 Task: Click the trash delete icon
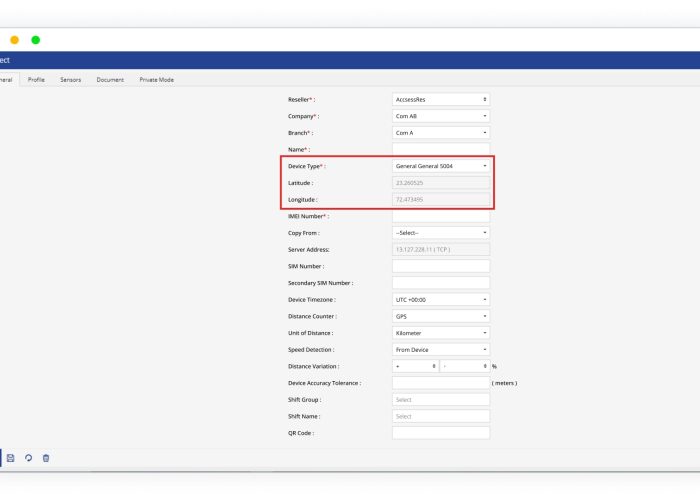[x=46, y=458]
